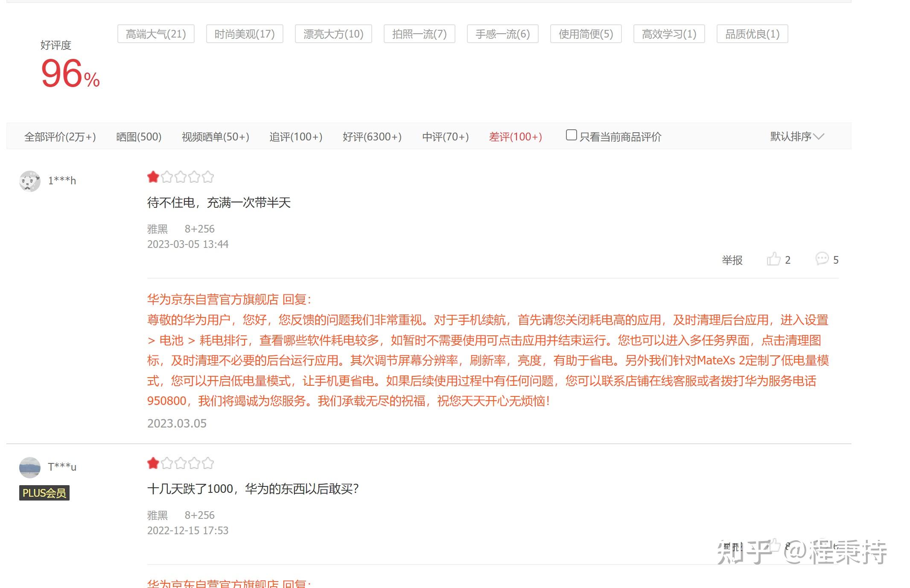Switch to follow-up reviews (100+) tab
This screenshot has width=910, height=588.
point(296,137)
